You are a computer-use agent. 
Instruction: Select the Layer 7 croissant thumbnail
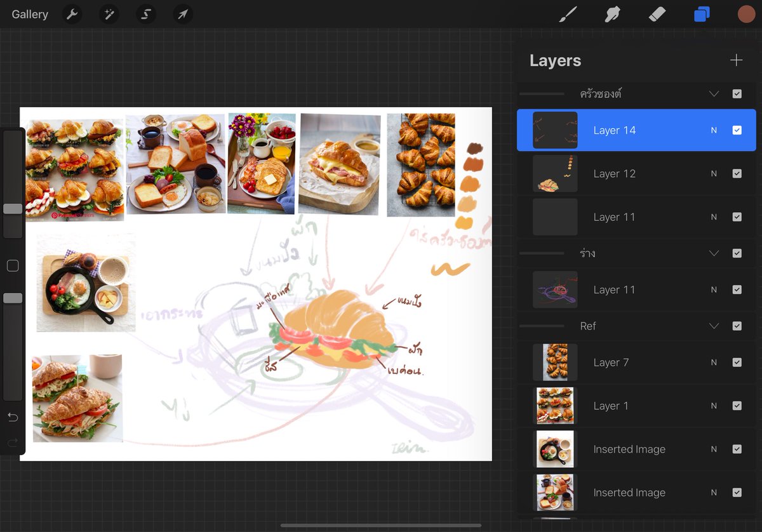click(x=555, y=362)
